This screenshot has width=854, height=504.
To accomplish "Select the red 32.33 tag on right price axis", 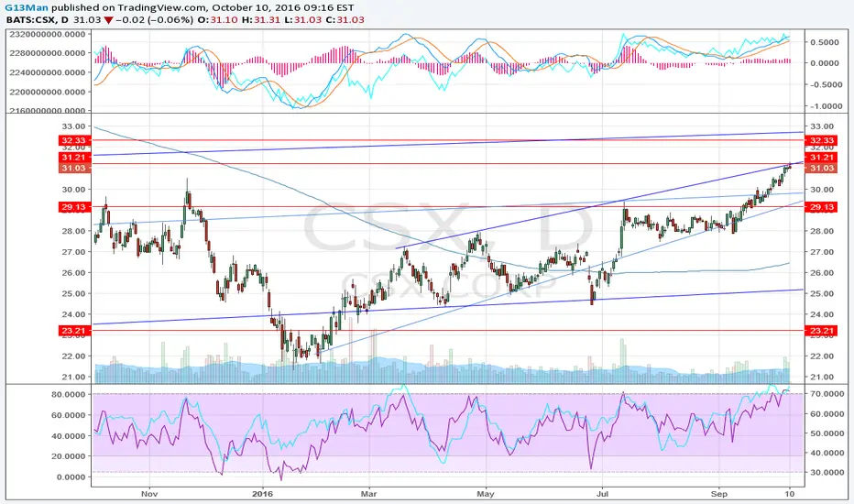I will (821, 140).
